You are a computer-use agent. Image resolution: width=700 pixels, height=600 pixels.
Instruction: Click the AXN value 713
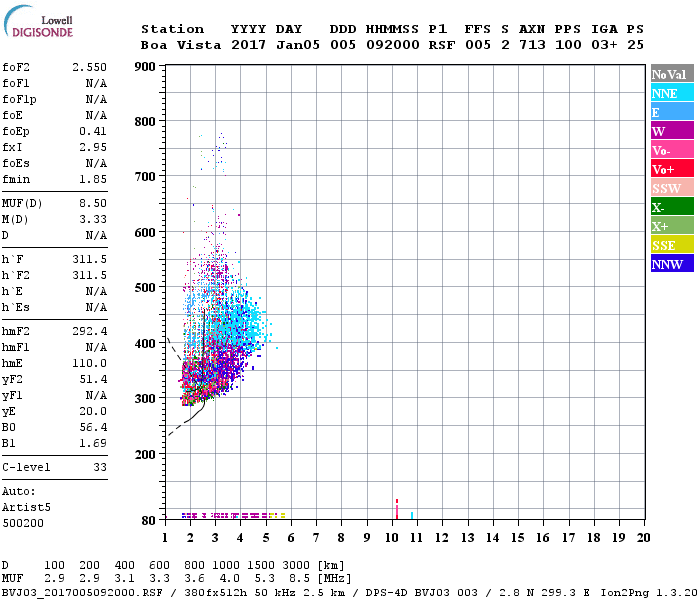pyautogui.click(x=532, y=45)
